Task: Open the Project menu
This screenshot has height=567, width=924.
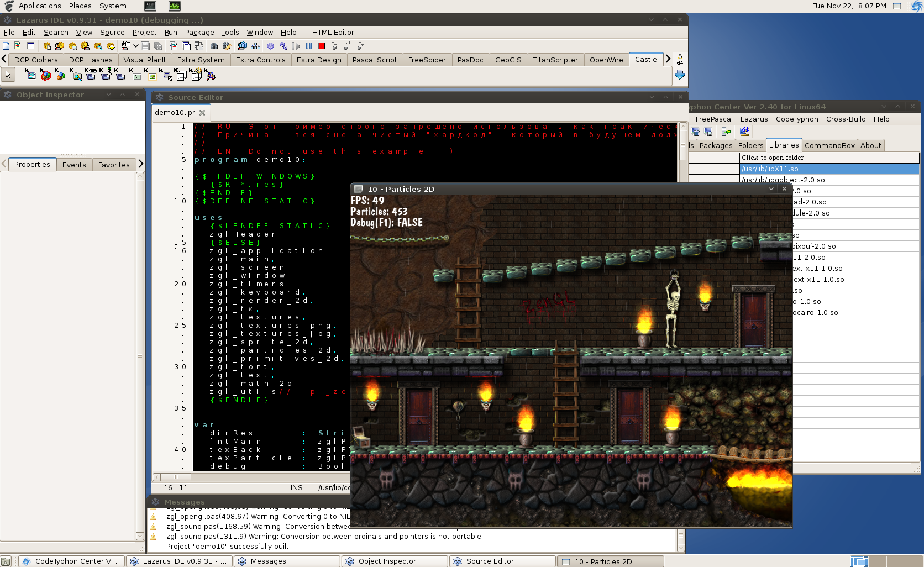Action: [x=144, y=32]
